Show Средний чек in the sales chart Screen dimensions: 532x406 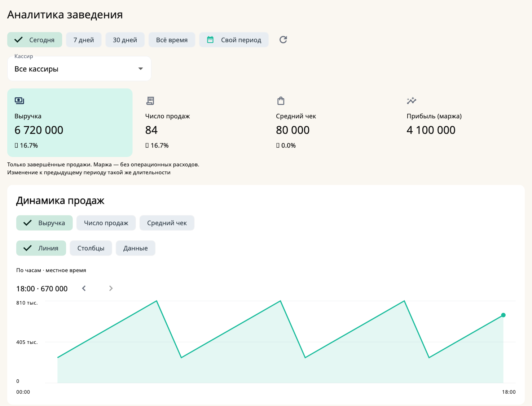tap(167, 223)
